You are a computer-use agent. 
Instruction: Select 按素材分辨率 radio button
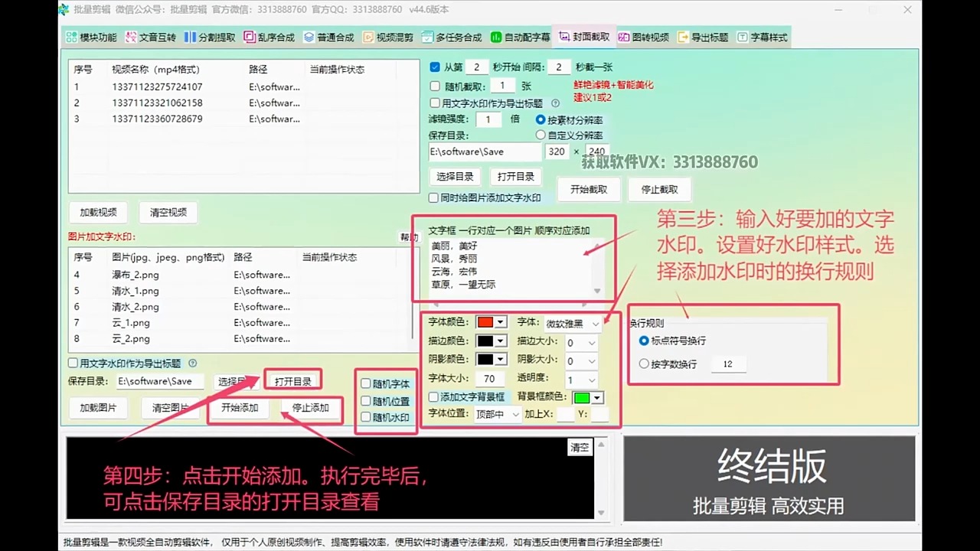click(x=541, y=120)
